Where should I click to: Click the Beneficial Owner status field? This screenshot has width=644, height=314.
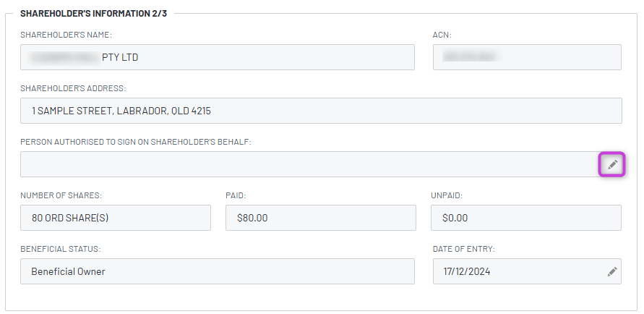[x=217, y=271]
